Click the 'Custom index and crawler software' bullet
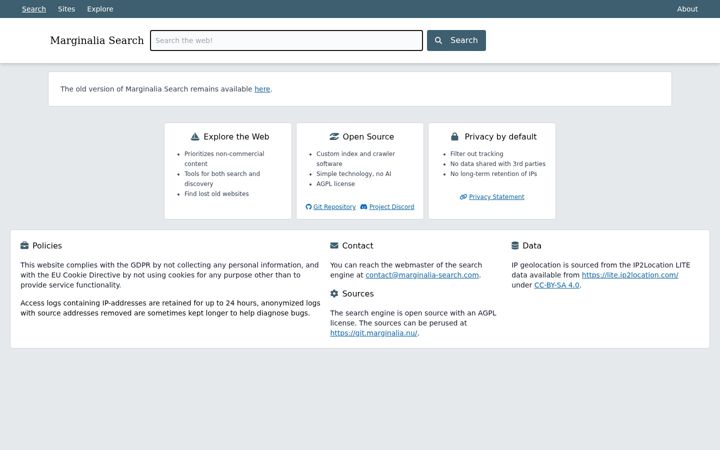This screenshot has height=450, width=720. pyautogui.click(x=355, y=159)
